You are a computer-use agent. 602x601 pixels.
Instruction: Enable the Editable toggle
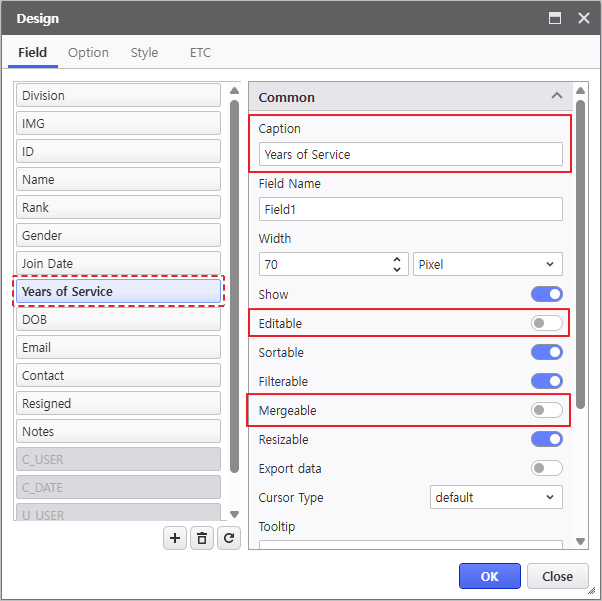(x=547, y=323)
